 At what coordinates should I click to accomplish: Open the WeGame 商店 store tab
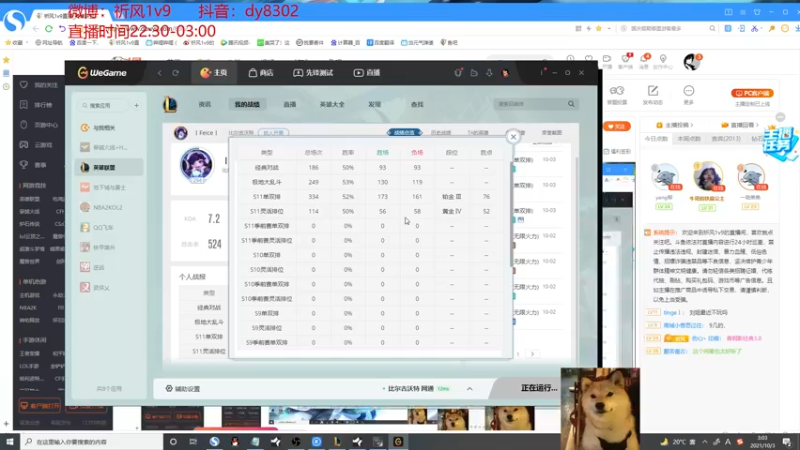click(x=261, y=73)
